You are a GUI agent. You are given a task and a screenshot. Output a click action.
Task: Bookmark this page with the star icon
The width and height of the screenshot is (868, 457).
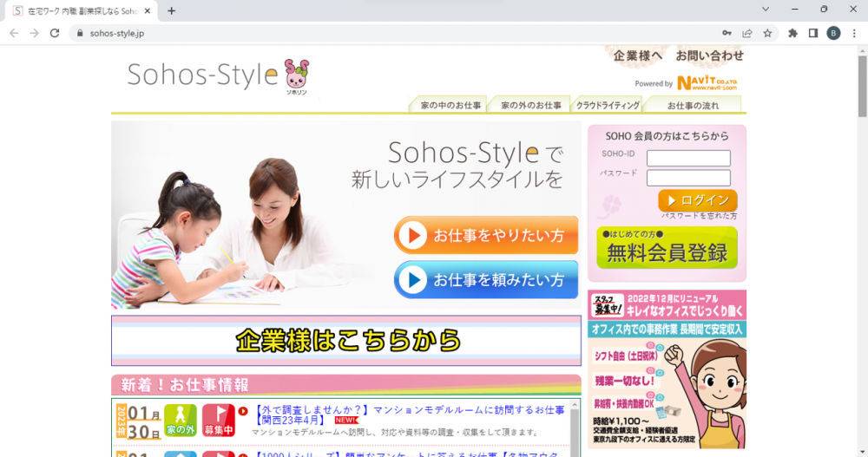(x=767, y=33)
